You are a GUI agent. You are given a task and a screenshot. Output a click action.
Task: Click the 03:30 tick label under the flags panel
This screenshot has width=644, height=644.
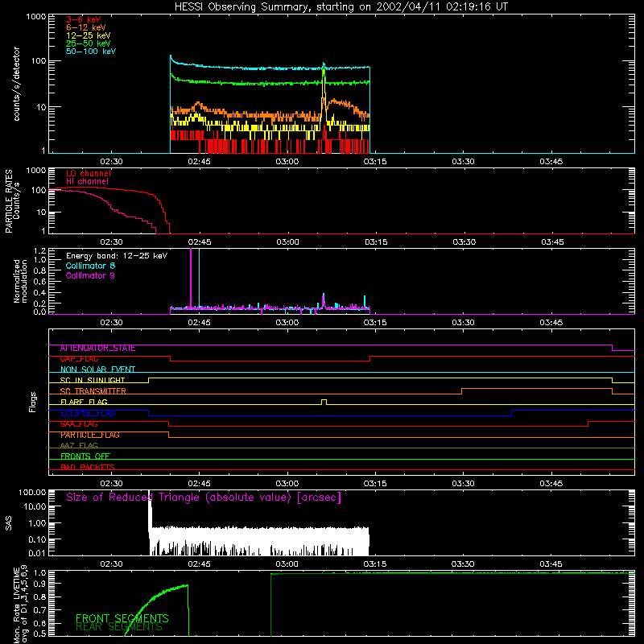tap(463, 484)
